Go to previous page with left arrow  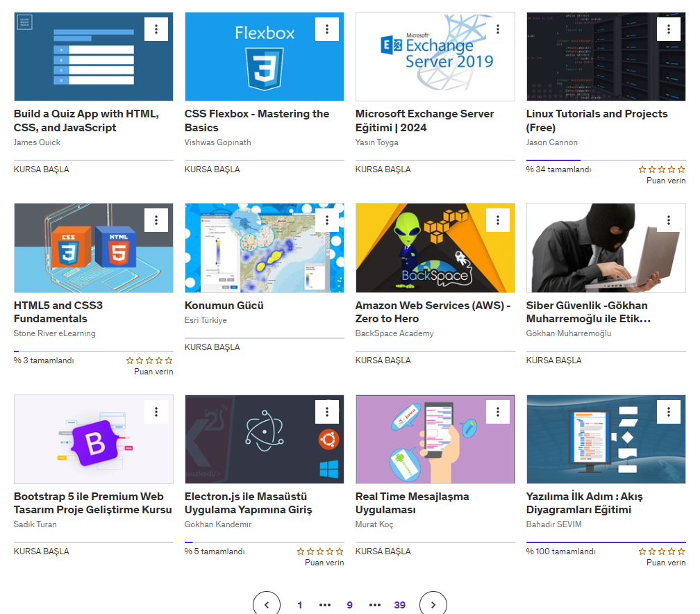[267, 604]
